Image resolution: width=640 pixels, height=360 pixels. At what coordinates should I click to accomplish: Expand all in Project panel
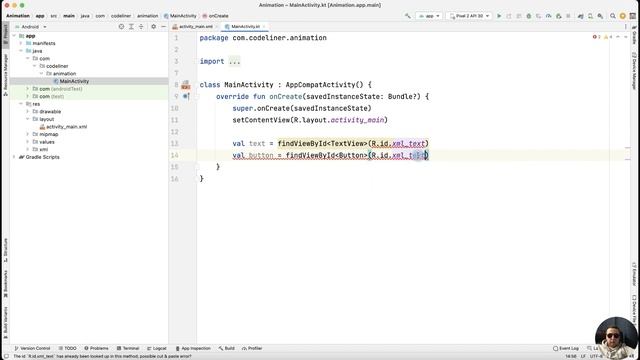(131, 27)
